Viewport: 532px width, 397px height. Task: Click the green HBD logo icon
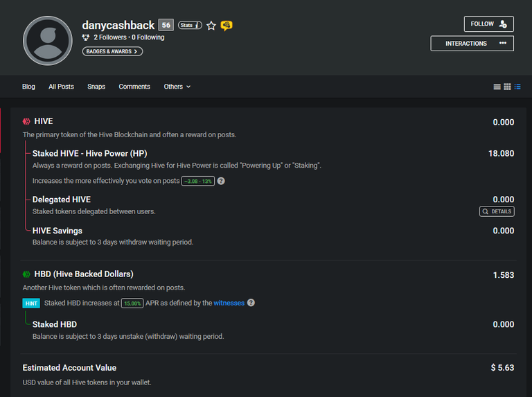[26, 274]
